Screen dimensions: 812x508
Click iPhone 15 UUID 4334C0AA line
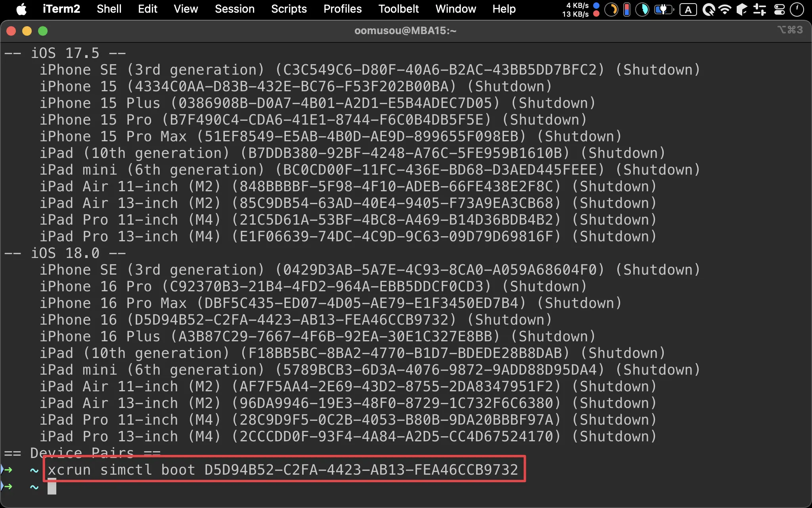tap(296, 87)
